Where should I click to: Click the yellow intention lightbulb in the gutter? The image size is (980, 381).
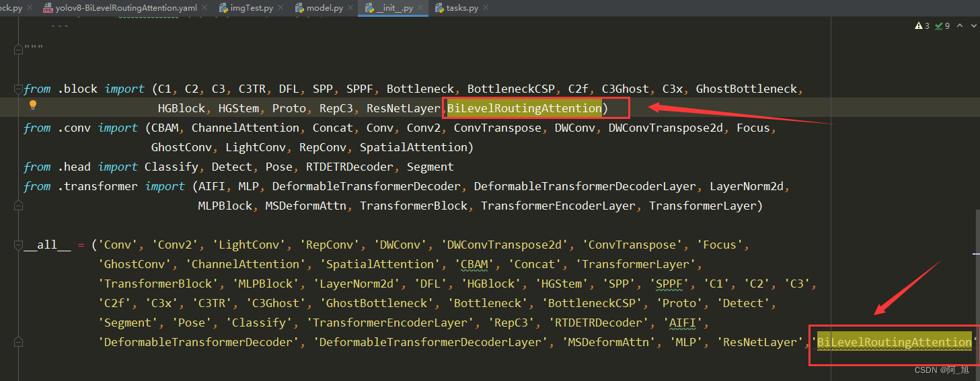[32, 105]
